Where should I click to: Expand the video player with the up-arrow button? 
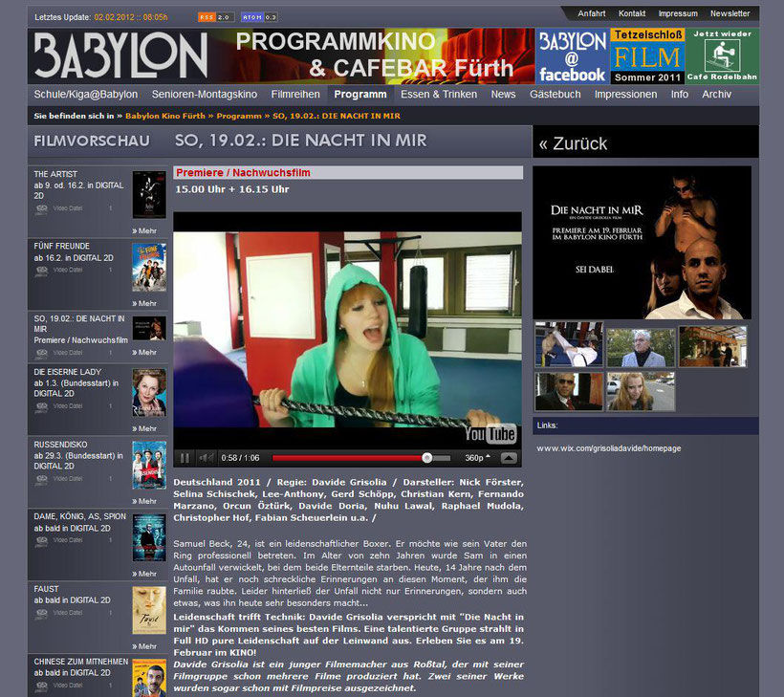point(509,458)
